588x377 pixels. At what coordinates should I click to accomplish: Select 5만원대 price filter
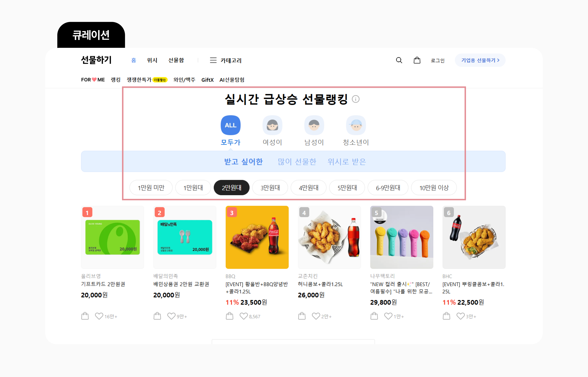click(x=347, y=188)
